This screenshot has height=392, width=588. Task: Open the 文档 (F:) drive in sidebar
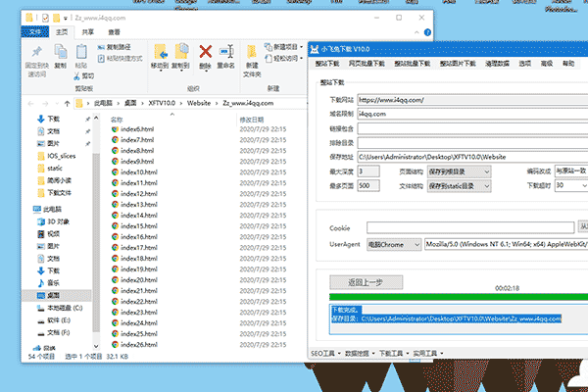click(53, 333)
